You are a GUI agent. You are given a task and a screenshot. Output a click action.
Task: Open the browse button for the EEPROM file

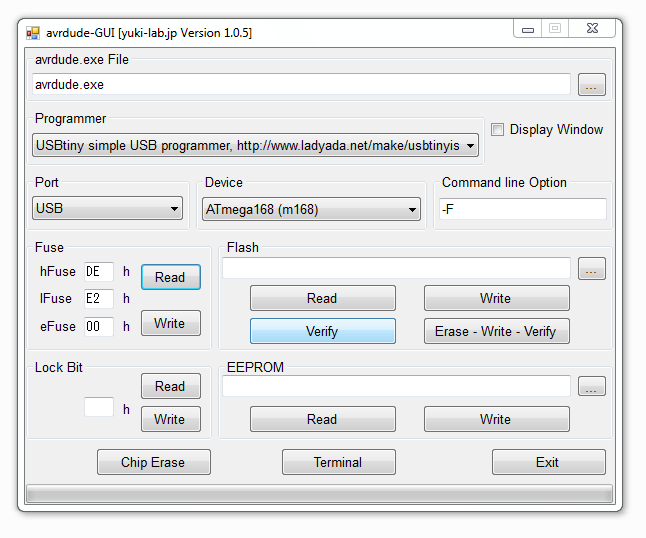[x=592, y=386]
